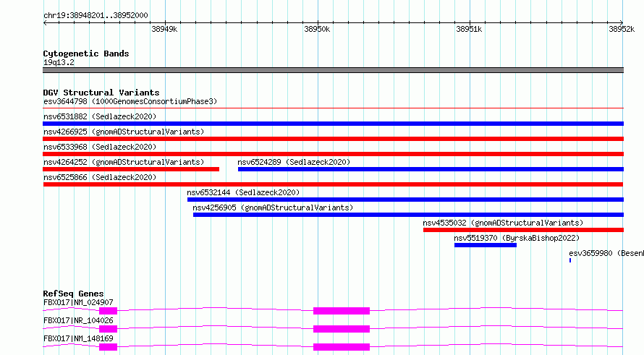644x355 pixels.
Task: Select the 19q13.2 gray cytogenetic band
Action: [x=333, y=70]
